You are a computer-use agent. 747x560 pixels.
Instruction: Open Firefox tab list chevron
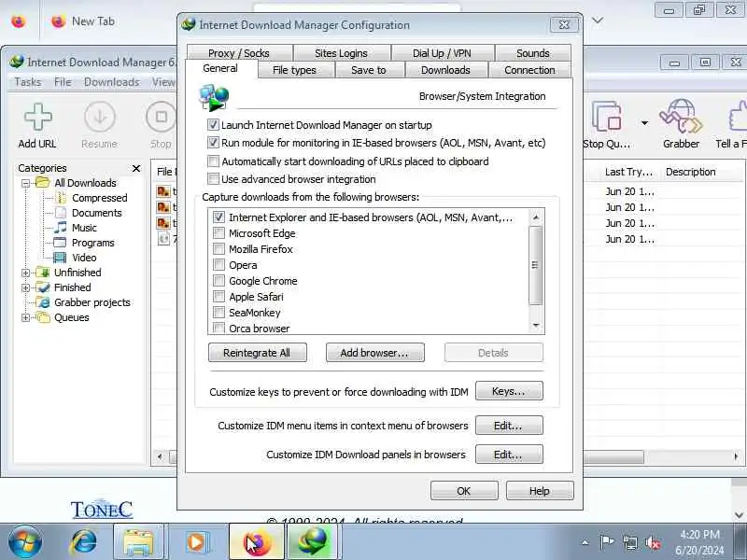click(x=598, y=21)
